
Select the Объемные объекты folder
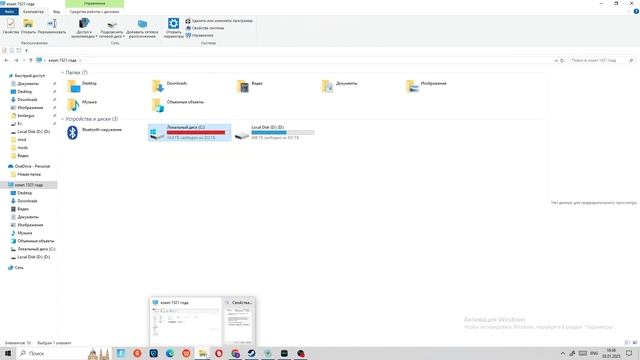tap(178, 105)
